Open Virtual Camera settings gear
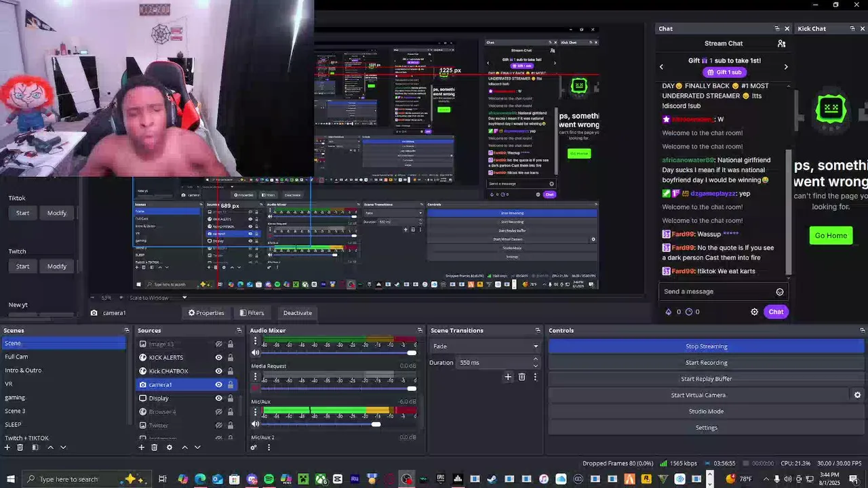This screenshot has height=488, width=868. pos(857,395)
